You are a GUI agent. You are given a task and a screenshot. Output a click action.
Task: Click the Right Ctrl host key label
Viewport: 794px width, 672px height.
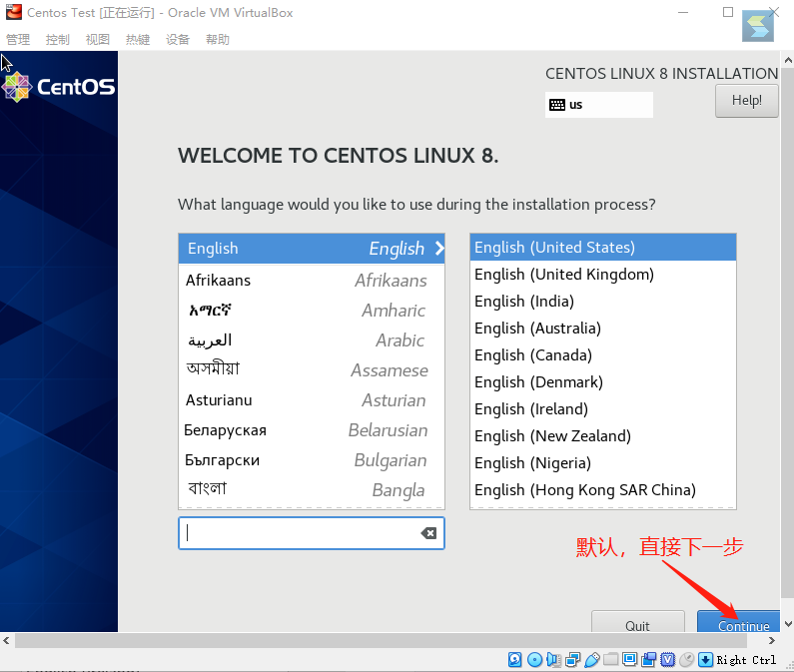(746, 660)
